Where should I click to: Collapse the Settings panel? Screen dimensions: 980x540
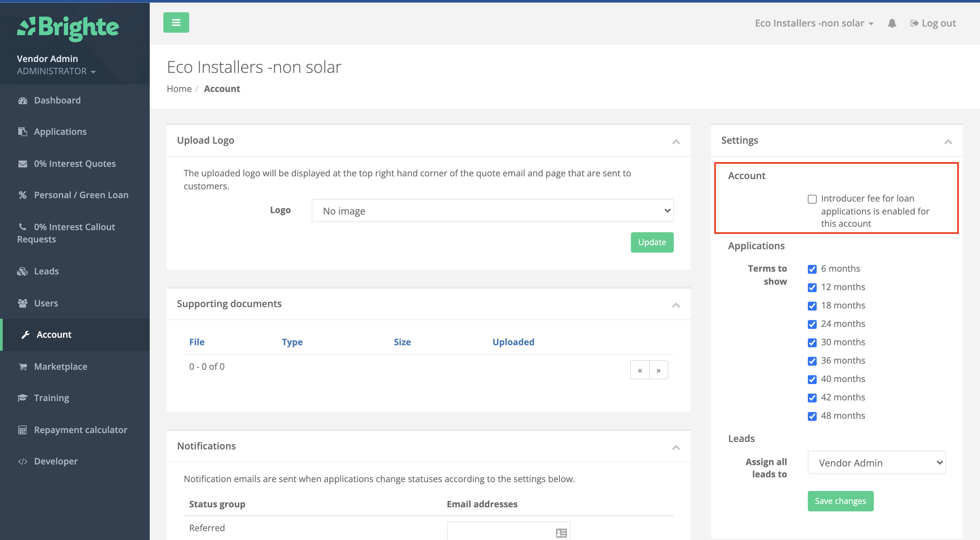(948, 142)
